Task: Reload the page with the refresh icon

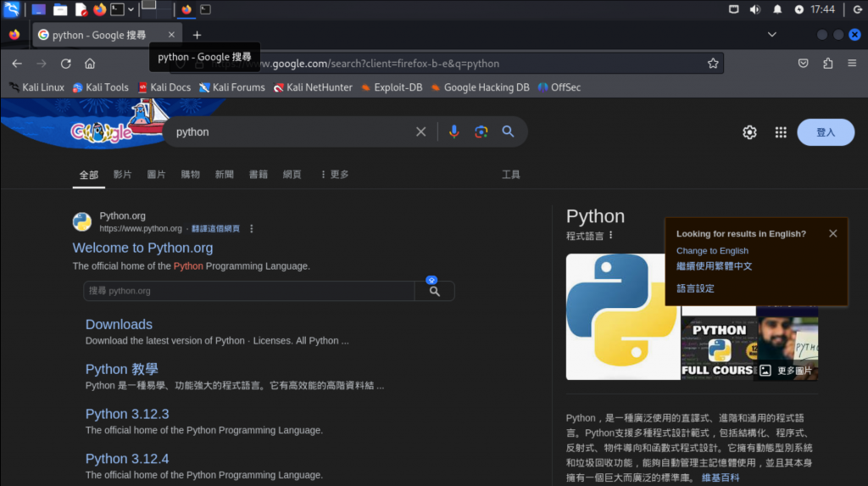Action: pyautogui.click(x=66, y=64)
